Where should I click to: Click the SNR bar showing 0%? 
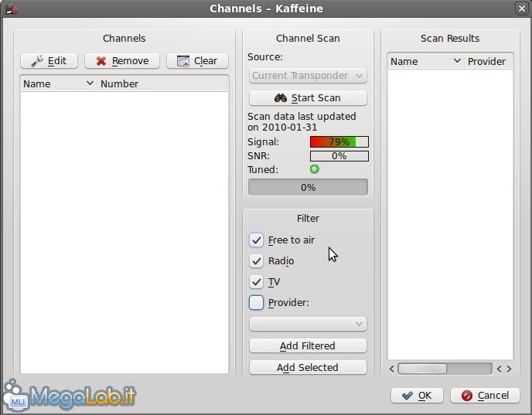coord(339,156)
